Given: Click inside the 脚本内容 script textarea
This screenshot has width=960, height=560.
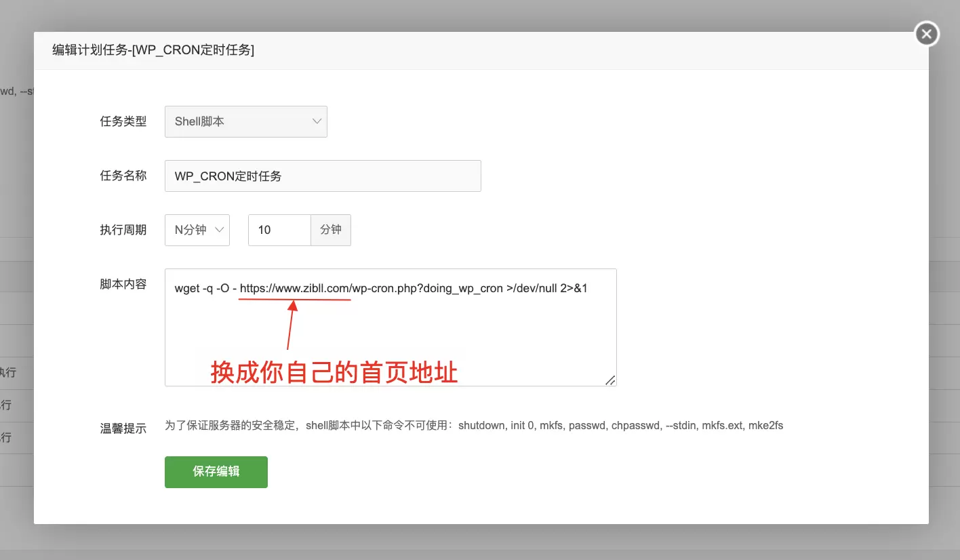Looking at the screenshot, I should point(391,327).
